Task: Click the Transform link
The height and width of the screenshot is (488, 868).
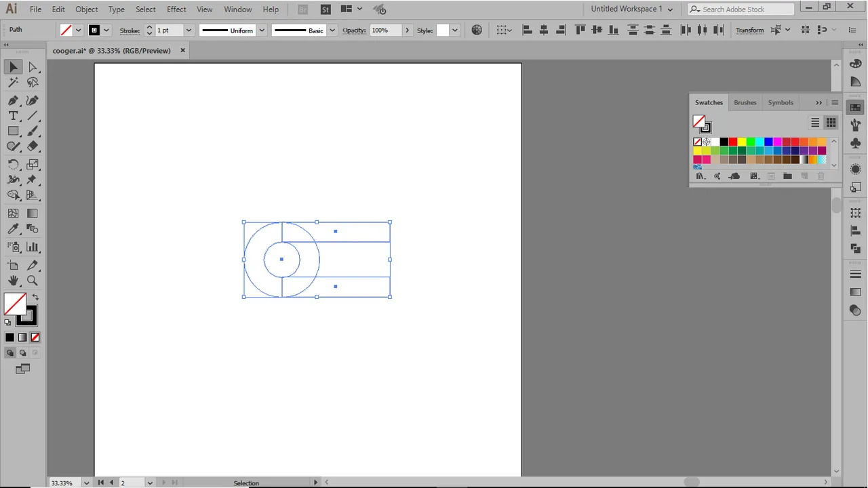Action: click(749, 30)
